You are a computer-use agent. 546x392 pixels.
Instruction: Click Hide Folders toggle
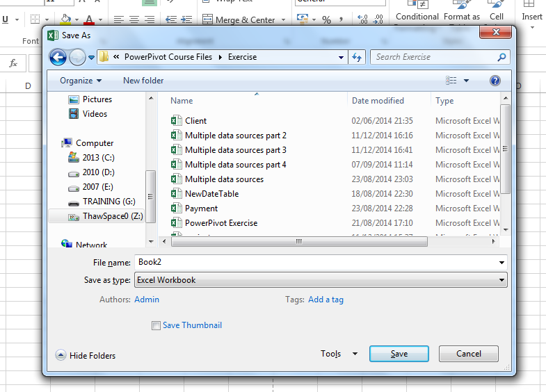click(x=86, y=355)
